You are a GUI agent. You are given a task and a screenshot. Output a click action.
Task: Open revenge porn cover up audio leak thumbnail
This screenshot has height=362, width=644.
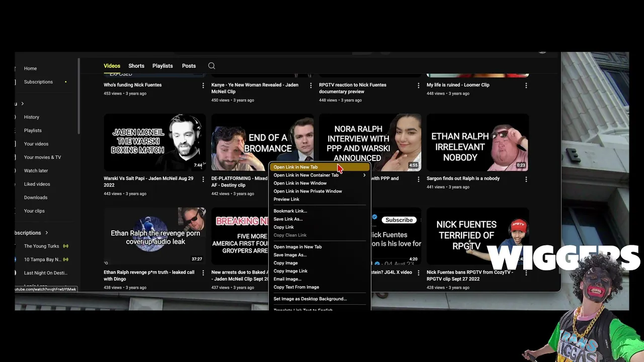(154, 236)
